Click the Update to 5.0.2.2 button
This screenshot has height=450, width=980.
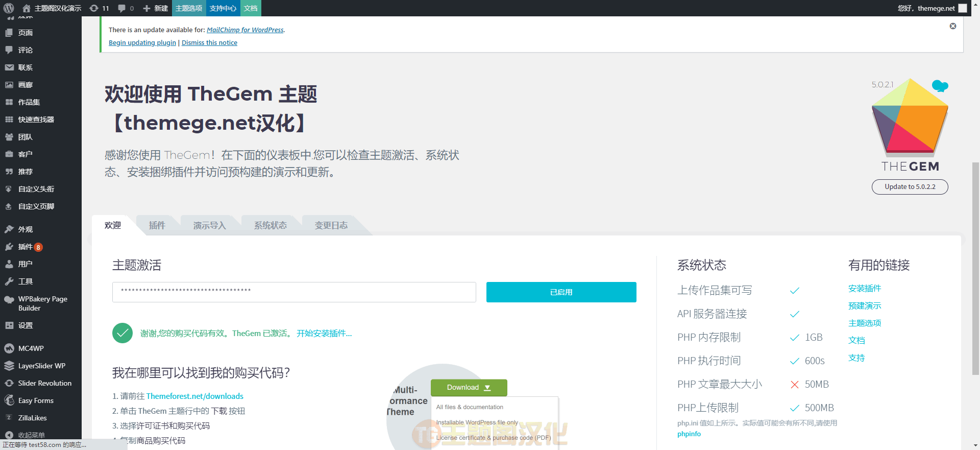click(x=910, y=187)
